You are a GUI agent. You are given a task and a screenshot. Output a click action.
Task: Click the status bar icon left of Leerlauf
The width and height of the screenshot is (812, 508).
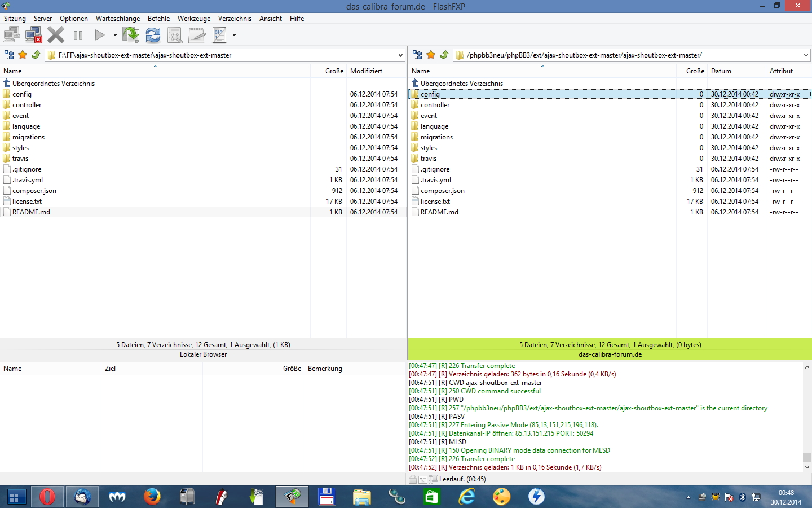[433, 479]
